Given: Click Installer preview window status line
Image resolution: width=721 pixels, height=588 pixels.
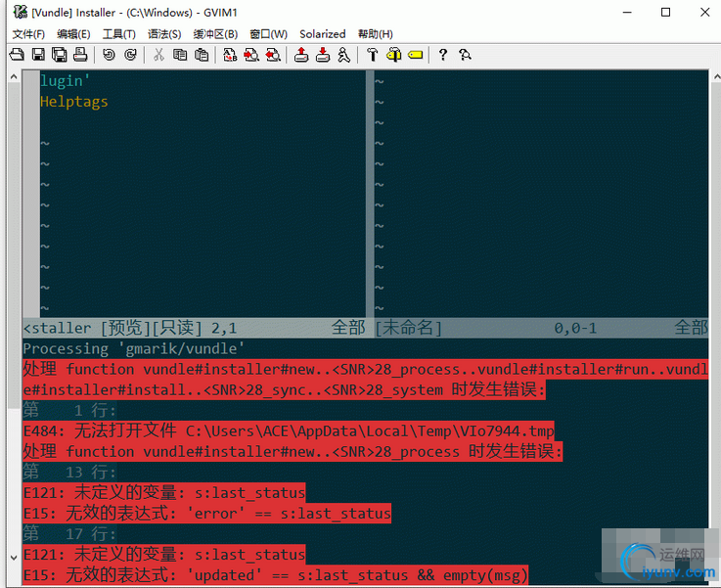Looking at the screenshot, I should (x=195, y=328).
